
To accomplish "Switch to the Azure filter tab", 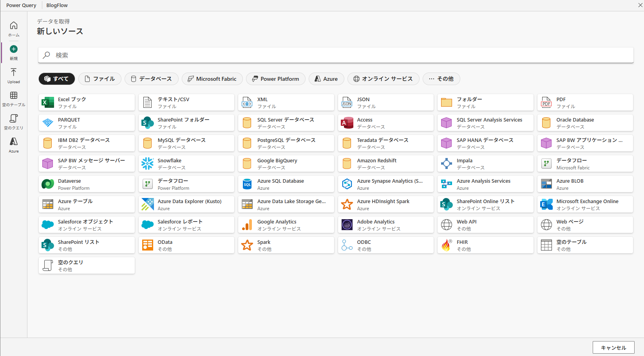I will [x=326, y=79].
